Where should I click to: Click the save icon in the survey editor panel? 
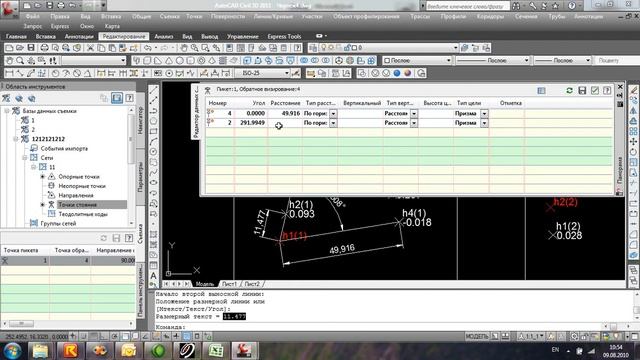[582, 91]
